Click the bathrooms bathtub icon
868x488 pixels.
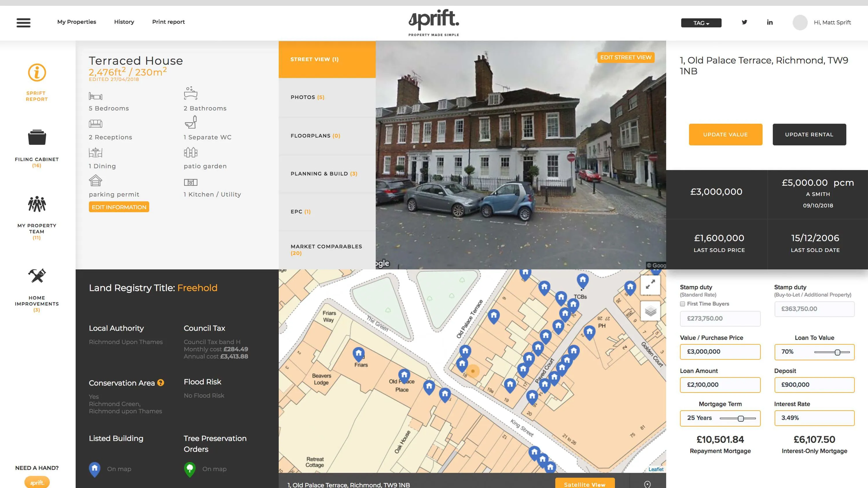(x=191, y=93)
